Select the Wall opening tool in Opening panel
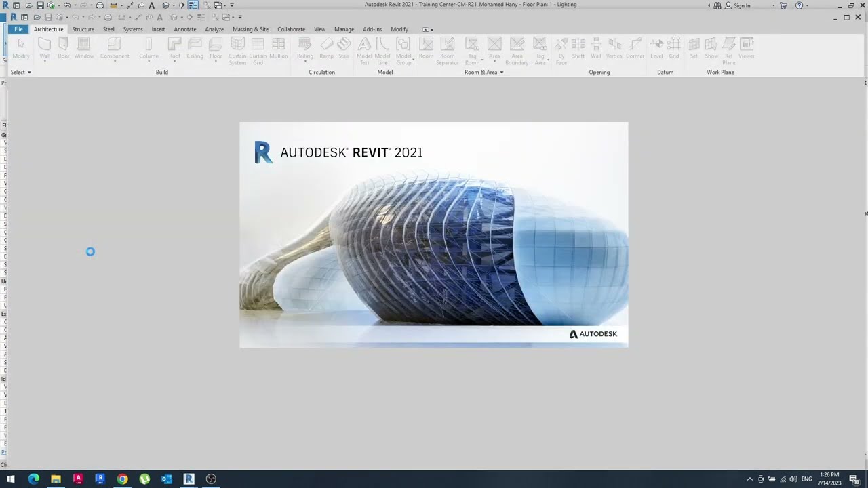This screenshot has height=488, width=868. pyautogui.click(x=596, y=48)
